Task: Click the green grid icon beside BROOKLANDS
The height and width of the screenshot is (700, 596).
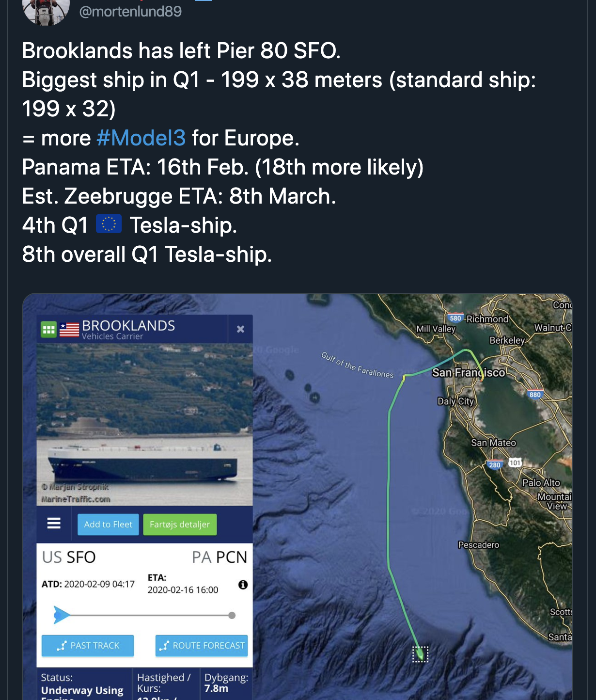Action: (x=48, y=330)
